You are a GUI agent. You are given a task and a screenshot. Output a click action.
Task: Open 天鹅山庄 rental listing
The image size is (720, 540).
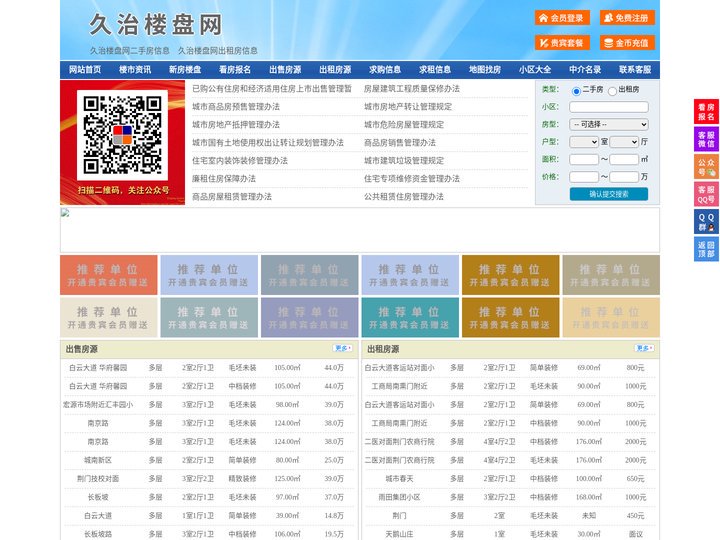click(x=399, y=534)
